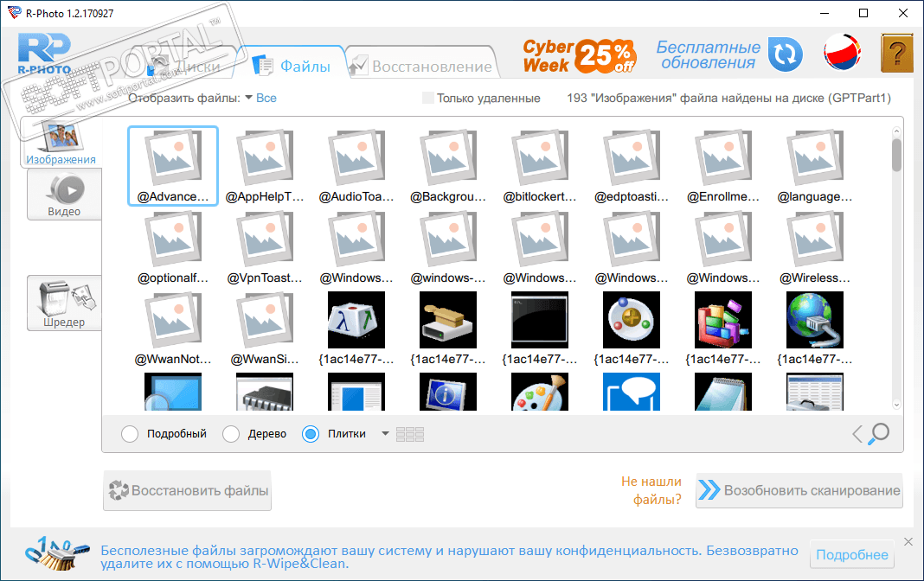
Task: Click the 193 images found status text
Action: pyautogui.click(x=729, y=98)
